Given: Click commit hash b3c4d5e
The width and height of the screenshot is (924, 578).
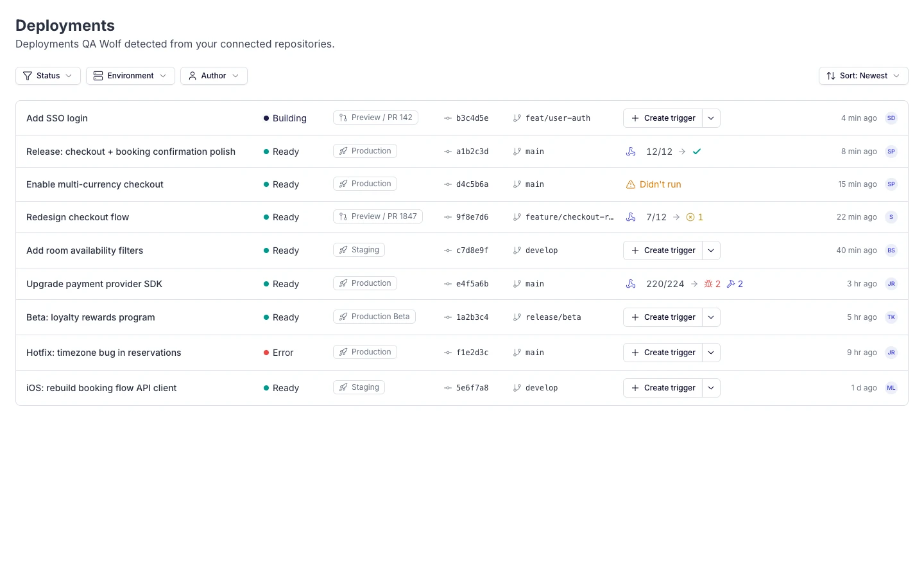Looking at the screenshot, I should click(x=472, y=118).
